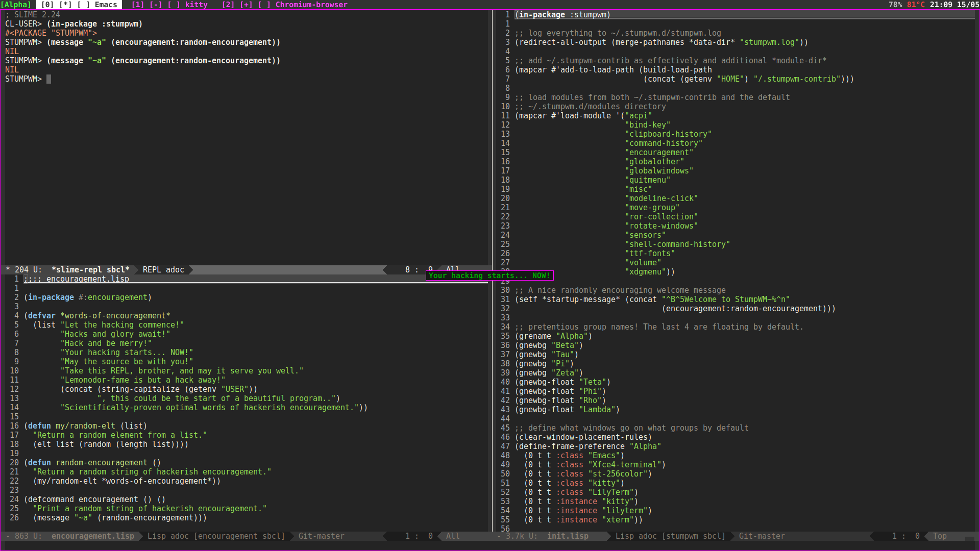Click the adoc minor mode in encouragement.lisp mode line

pyautogui.click(x=179, y=536)
